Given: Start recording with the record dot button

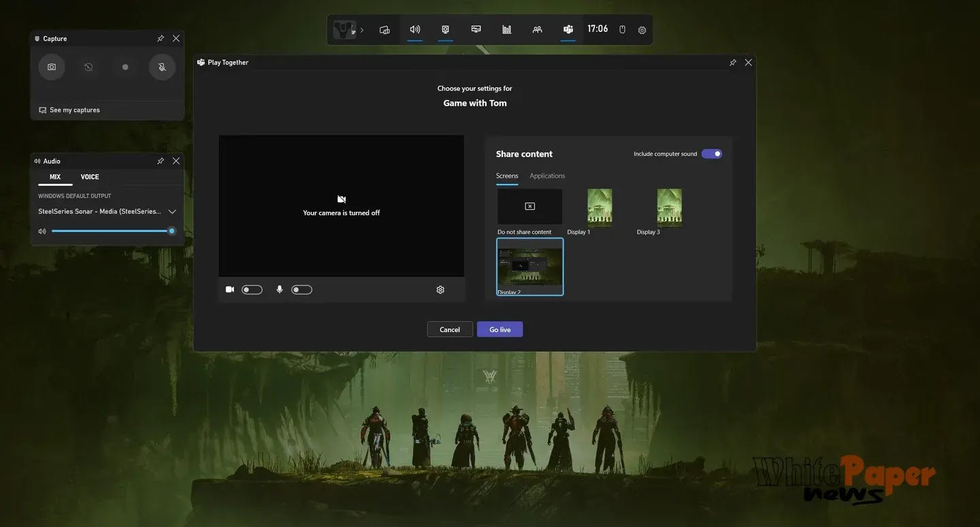Looking at the screenshot, I should click(125, 67).
